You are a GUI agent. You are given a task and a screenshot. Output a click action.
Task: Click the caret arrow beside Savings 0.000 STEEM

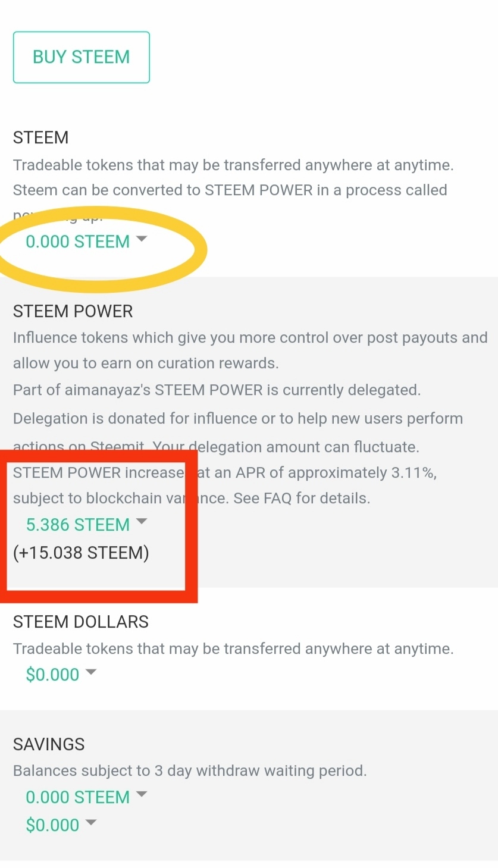pos(142,794)
